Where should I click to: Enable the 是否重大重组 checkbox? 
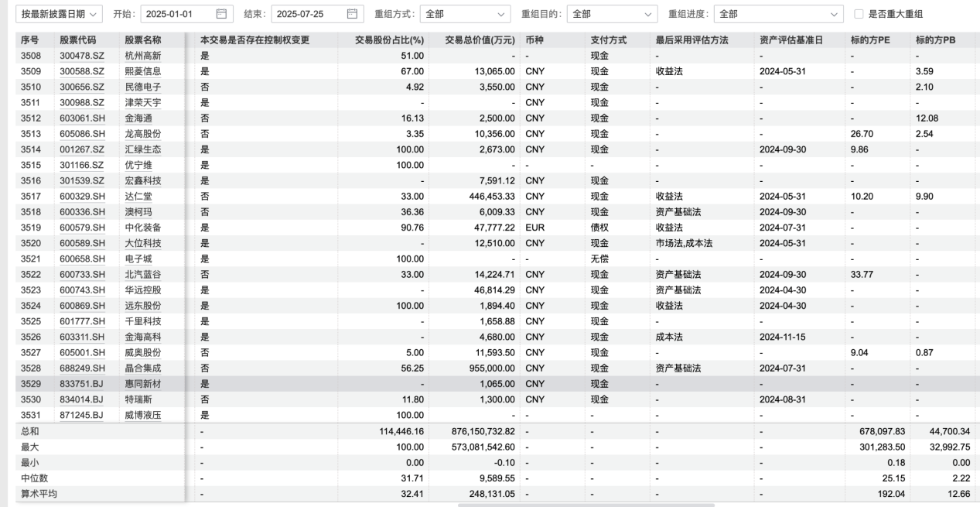click(858, 14)
